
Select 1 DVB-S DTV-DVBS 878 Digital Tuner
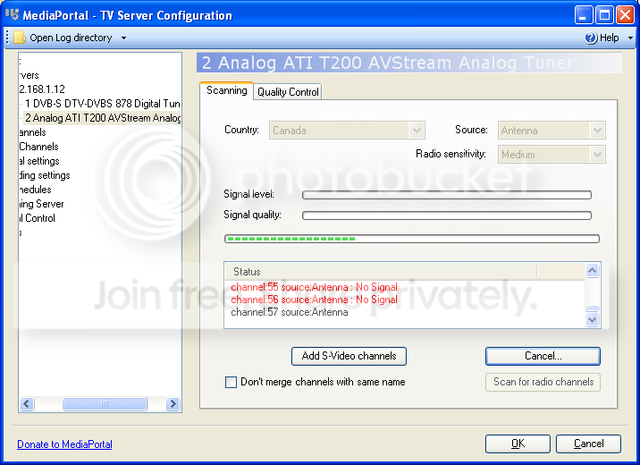(102, 103)
